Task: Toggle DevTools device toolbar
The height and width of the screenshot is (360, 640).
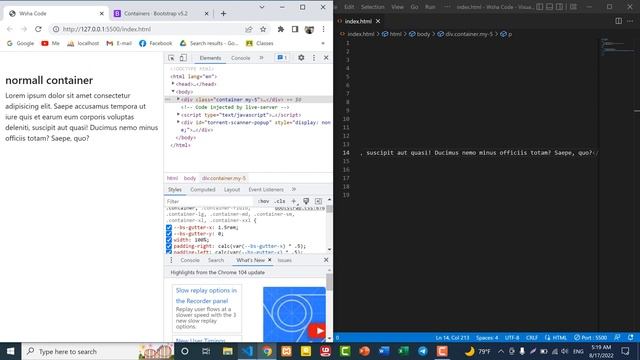Action: point(183,58)
